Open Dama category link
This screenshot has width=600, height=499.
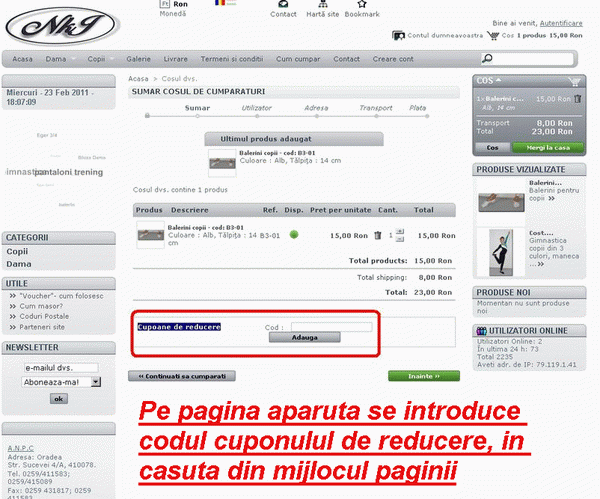19,264
